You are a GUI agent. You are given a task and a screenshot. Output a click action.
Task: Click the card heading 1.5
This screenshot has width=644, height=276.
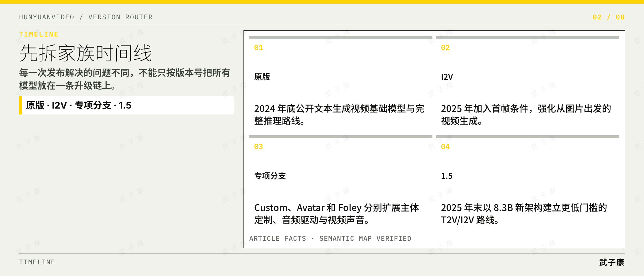tap(447, 176)
